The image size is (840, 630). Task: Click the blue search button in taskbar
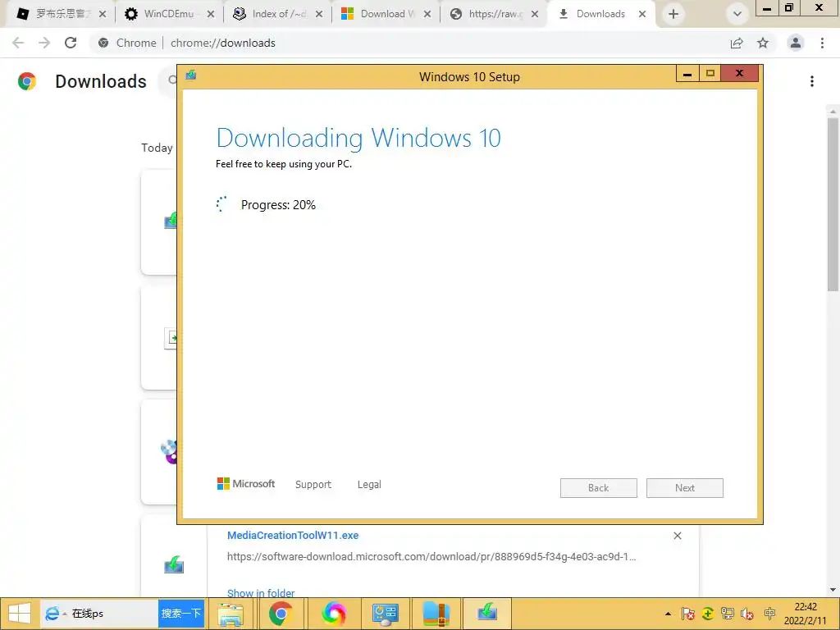181,614
